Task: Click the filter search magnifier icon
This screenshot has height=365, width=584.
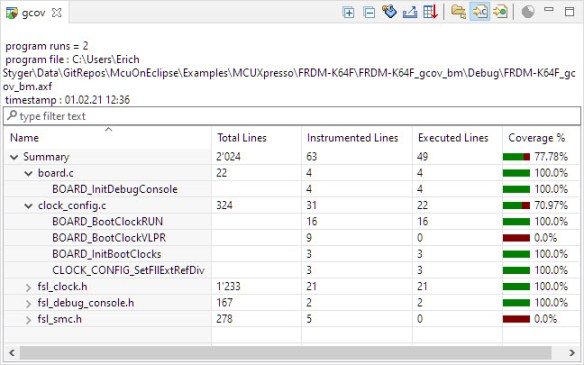Action: (x=12, y=115)
